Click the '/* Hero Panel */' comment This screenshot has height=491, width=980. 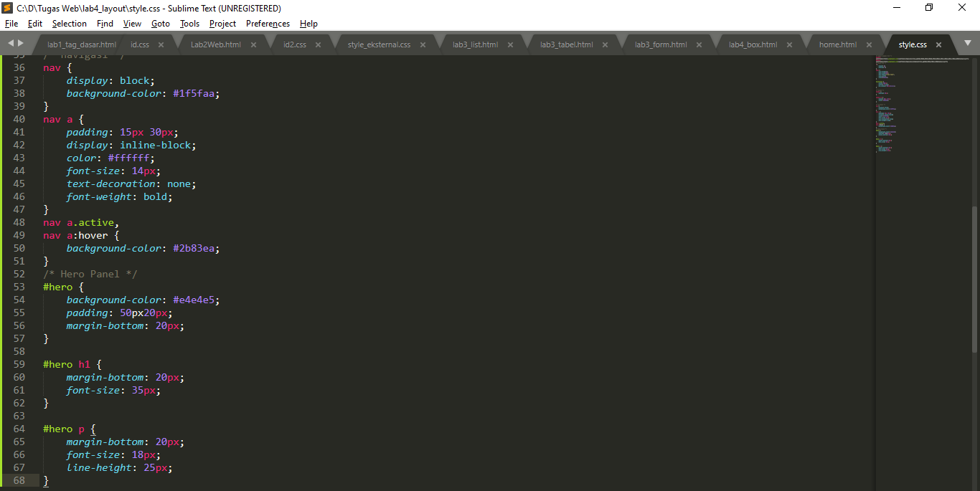pyautogui.click(x=90, y=274)
